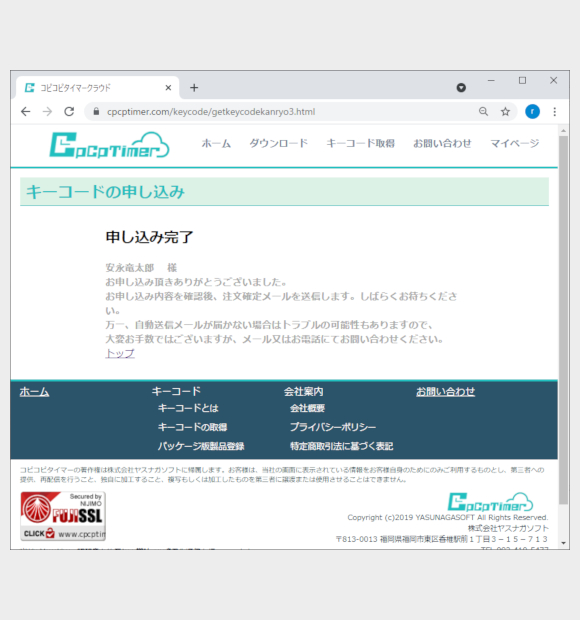Select キーコード取得 in the navigation
The width and height of the screenshot is (580, 620).
[360, 143]
